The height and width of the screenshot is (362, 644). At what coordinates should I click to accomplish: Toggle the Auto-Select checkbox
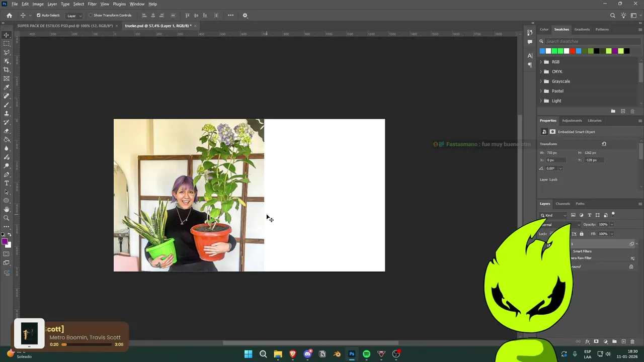(39, 15)
